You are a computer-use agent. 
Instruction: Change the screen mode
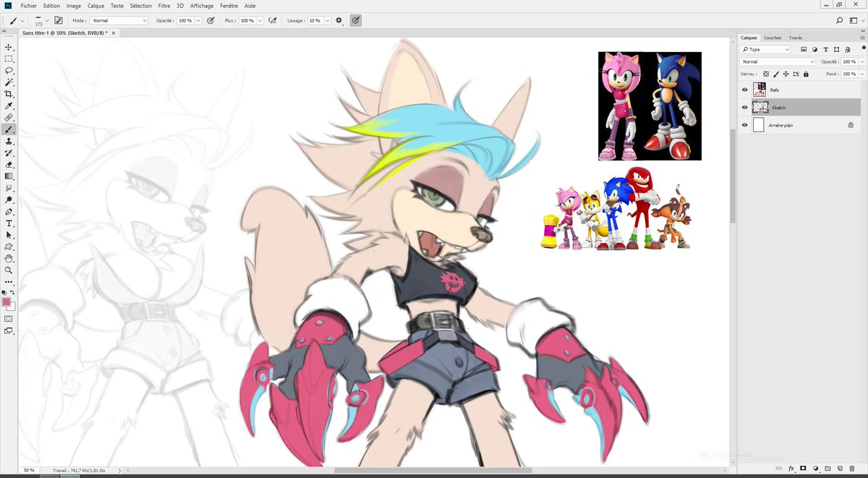pos(9,330)
